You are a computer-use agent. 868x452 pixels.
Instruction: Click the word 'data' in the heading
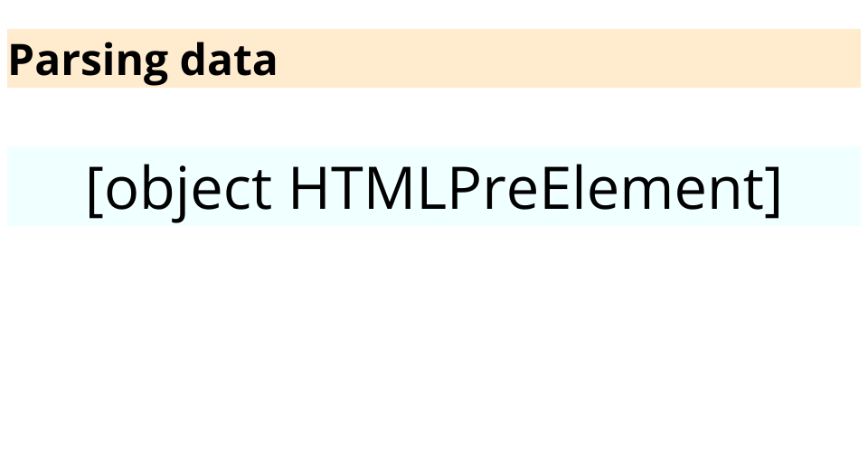coord(229,59)
